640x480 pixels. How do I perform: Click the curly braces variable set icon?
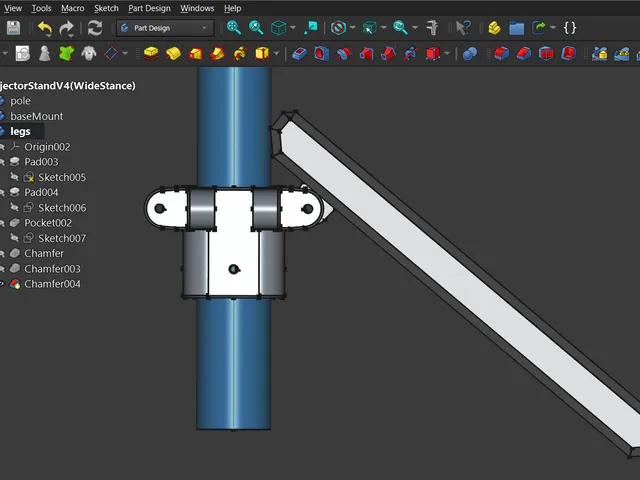click(x=570, y=28)
